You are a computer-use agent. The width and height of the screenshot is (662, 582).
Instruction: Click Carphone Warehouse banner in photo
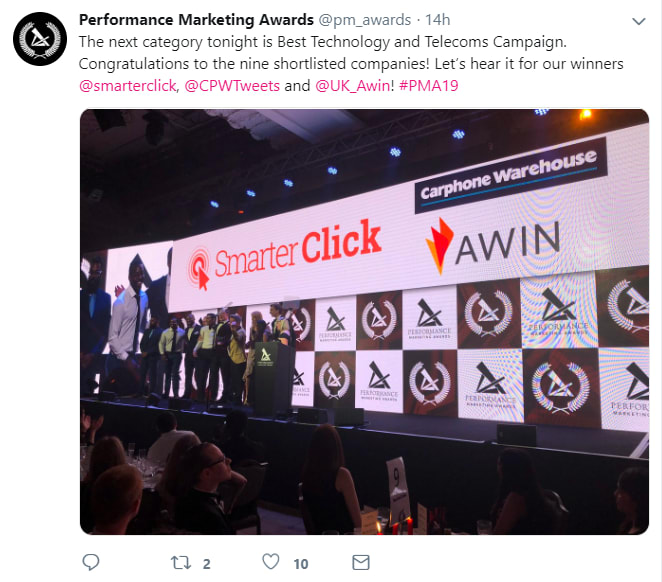pos(511,175)
